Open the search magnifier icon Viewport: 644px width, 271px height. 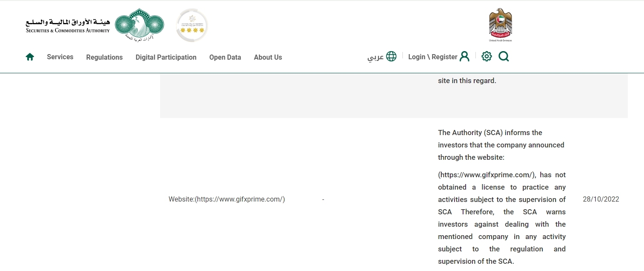click(x=504, y=57)
